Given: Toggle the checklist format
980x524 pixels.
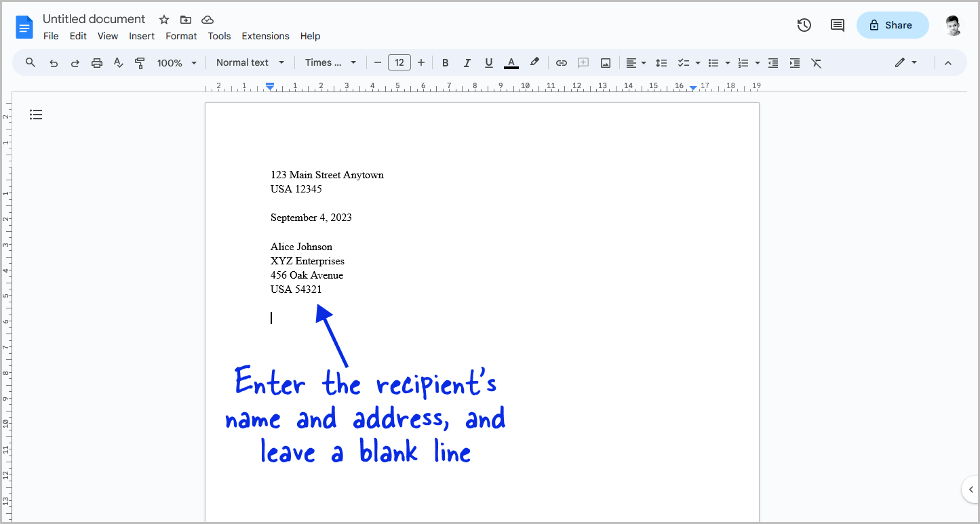Looking at the screenshot, I should tap(684, 62).
